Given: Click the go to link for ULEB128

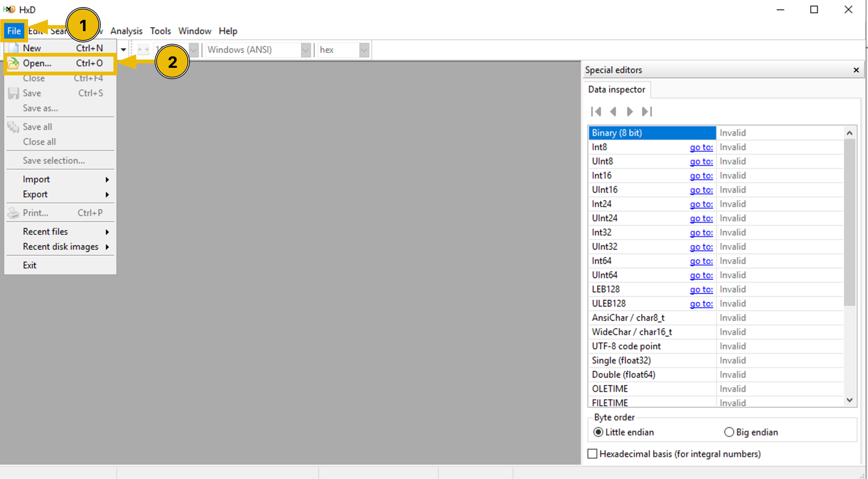Looking at the screenshot, I should (701, 304).
